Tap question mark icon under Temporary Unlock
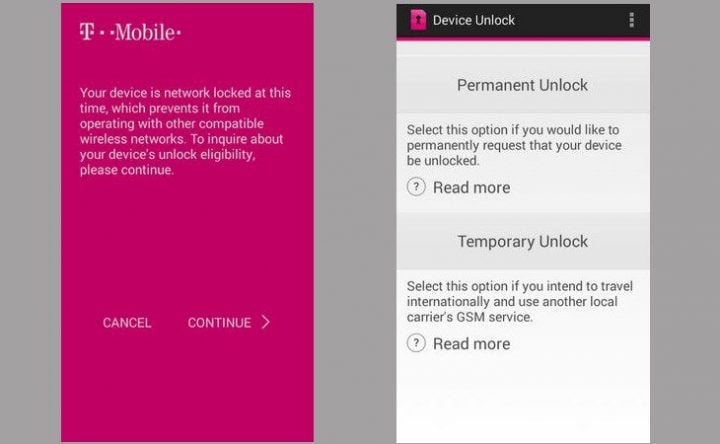Screen dimensions: 720x444 [x=416, y=343]
